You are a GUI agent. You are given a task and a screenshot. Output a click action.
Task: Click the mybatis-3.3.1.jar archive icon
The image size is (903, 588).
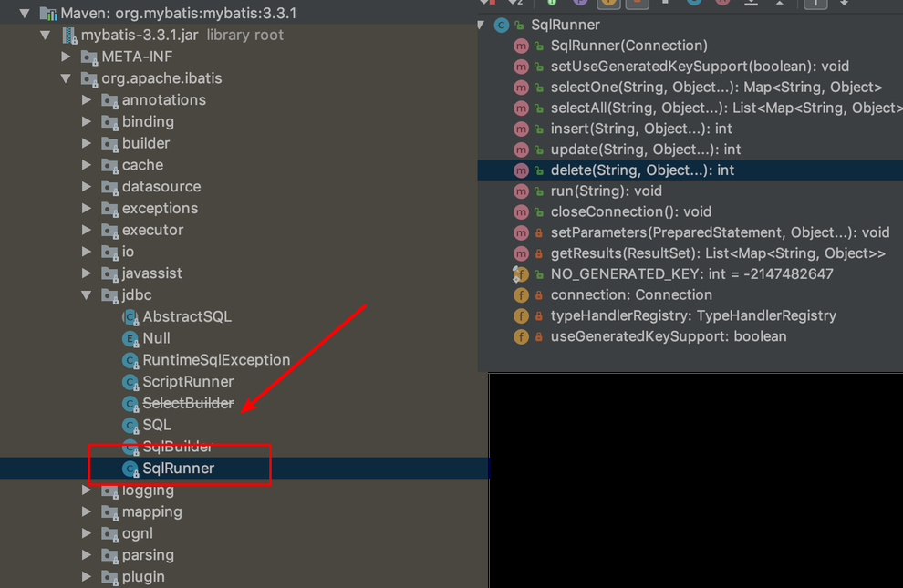69,35
